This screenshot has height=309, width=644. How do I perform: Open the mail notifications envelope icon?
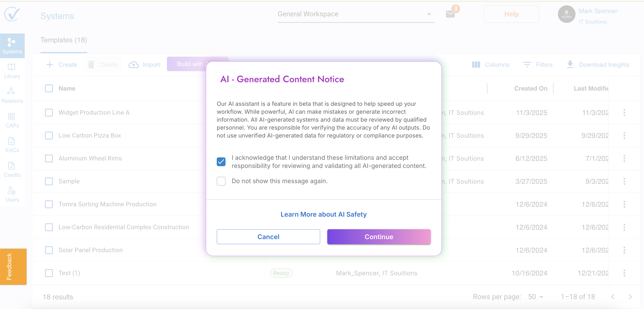450,14
